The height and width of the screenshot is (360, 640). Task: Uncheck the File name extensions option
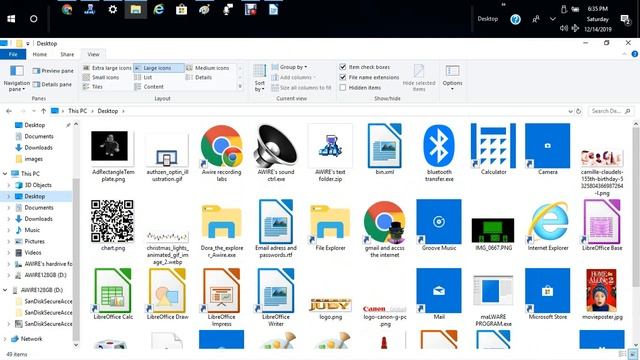tap(343, 77)
